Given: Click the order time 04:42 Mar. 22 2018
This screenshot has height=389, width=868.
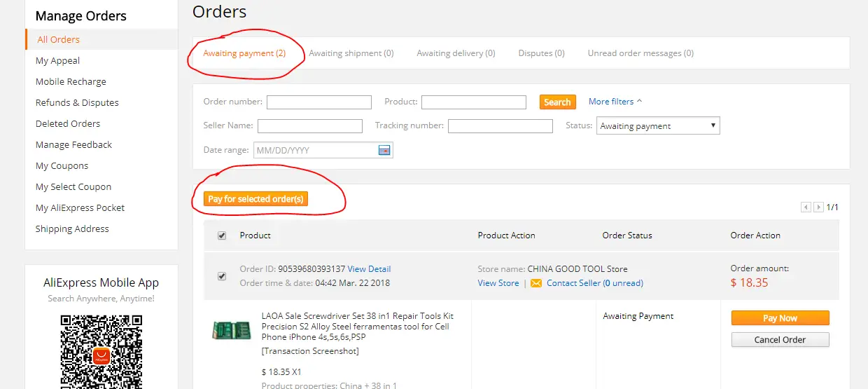Looking at the screenshot, I should [x=352, y=283].
